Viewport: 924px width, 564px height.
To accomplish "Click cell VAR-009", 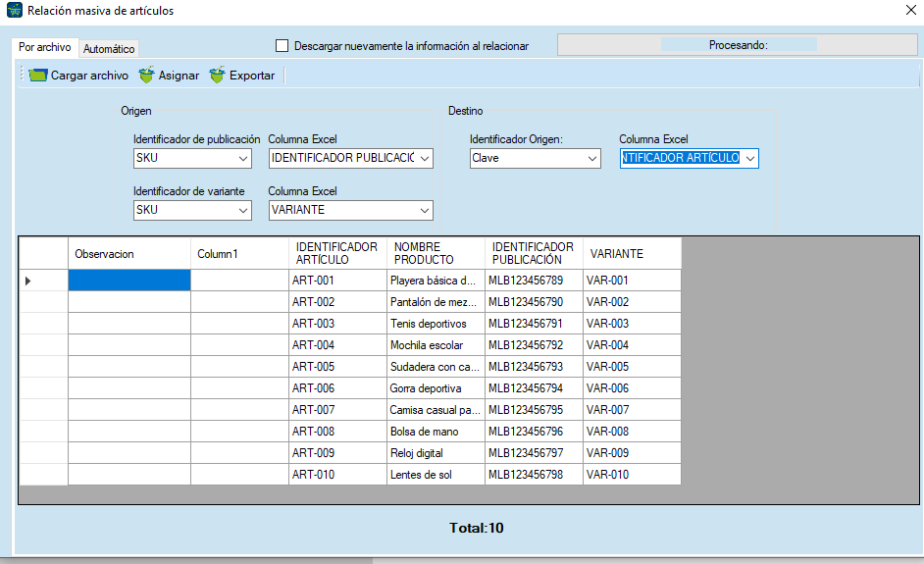I will coord(633,452).
